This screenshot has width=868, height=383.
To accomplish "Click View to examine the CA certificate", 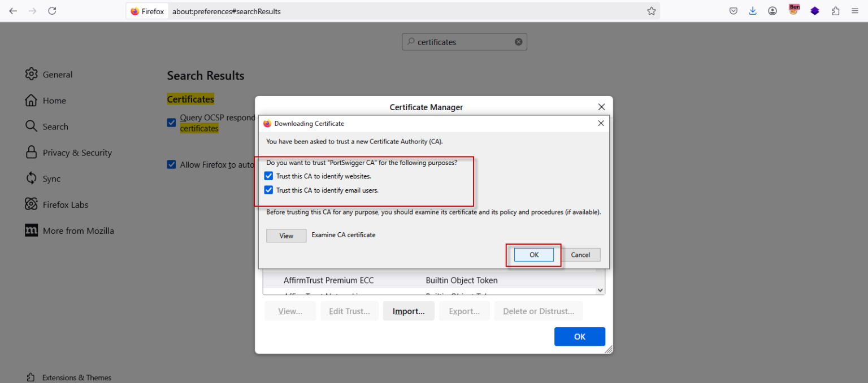I will 286,236.
